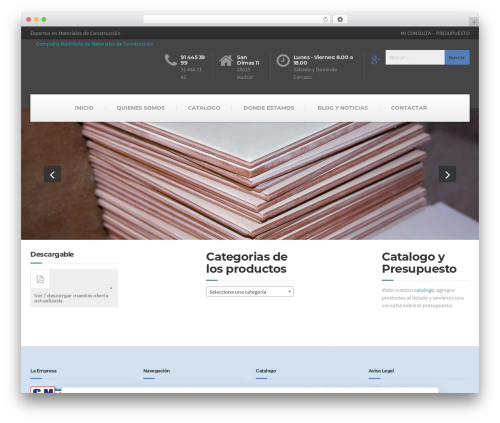Screen dimensions: 500x423
Task: Open new browser tab plus button
Action: coord(474,22)
